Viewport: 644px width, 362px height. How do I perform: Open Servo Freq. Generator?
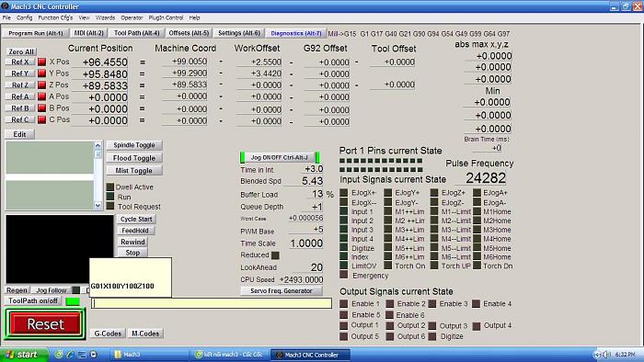[282, 290]
